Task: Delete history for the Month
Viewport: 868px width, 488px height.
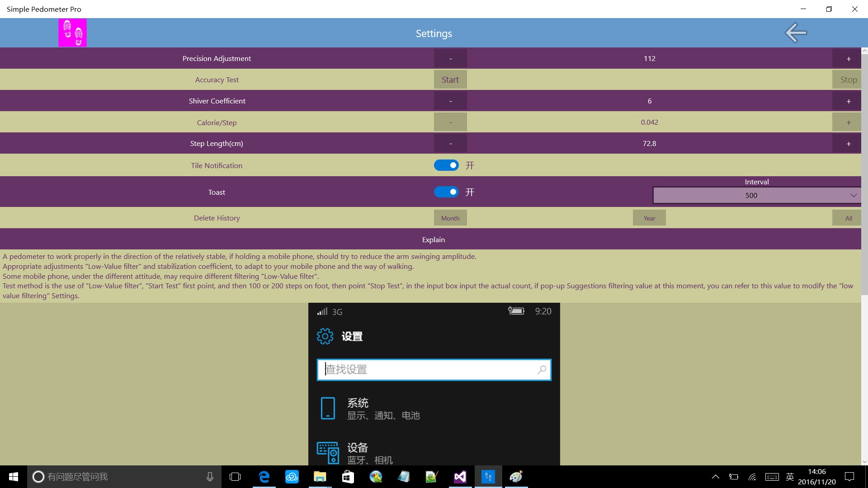Action: [450, 218]
